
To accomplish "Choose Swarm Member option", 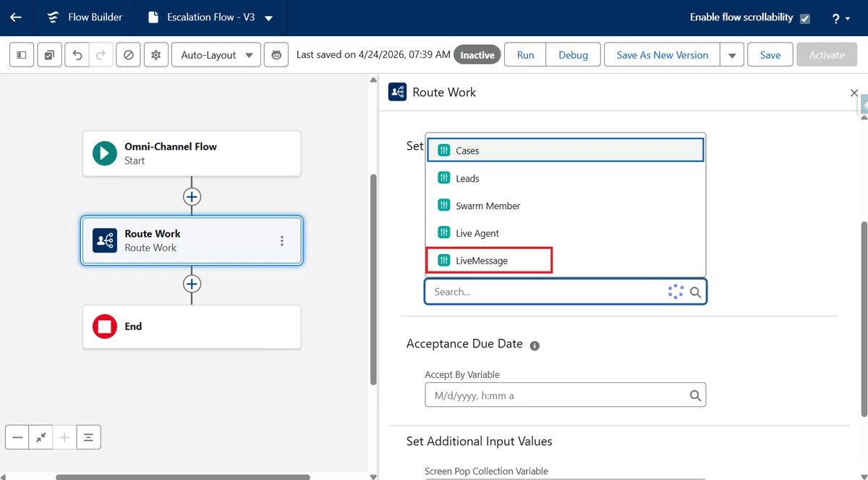I will 565,206.
